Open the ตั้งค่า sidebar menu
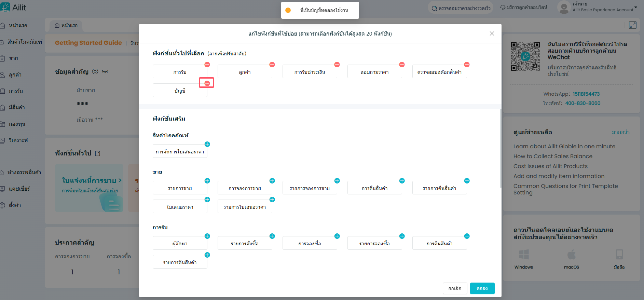This screenshot has width=644, height=300. pos(15,205)
